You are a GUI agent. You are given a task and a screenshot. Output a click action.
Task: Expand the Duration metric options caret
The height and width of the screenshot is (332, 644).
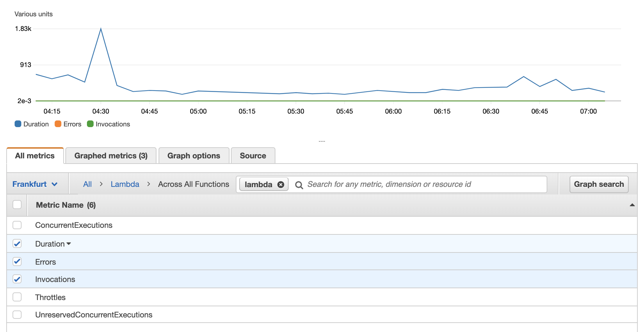tap(69, 244)
